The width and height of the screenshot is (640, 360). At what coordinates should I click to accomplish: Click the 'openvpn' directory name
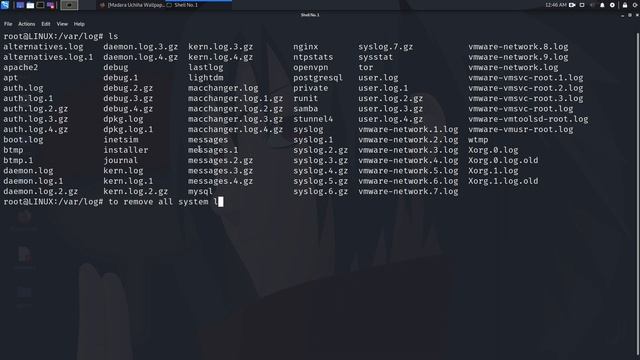311,67
